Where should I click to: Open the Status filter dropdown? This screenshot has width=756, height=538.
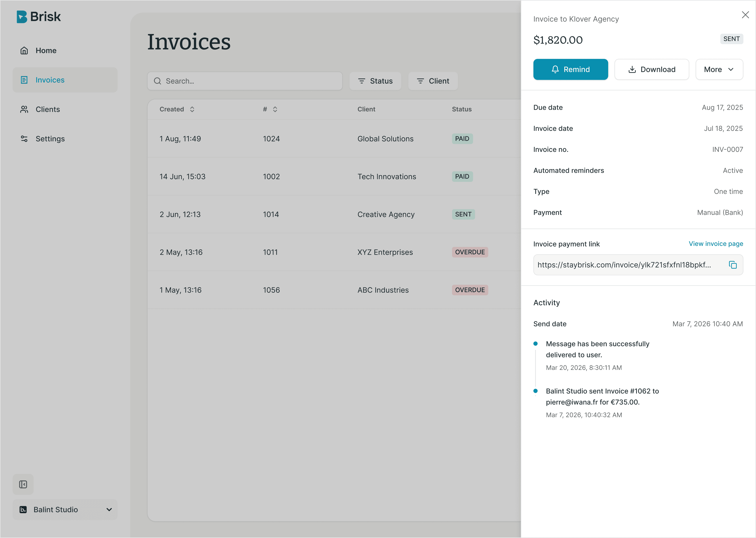click(x=375, y=81)
